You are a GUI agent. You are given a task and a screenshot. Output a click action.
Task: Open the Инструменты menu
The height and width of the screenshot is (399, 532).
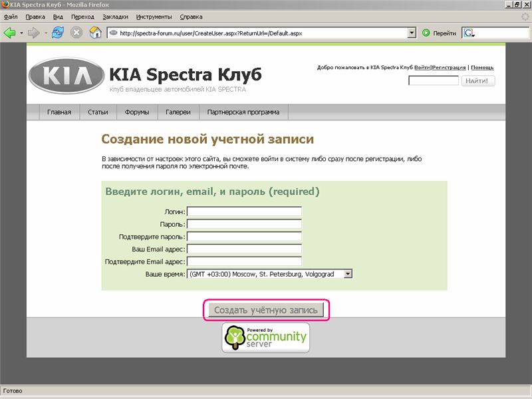[x=154, y=16]
